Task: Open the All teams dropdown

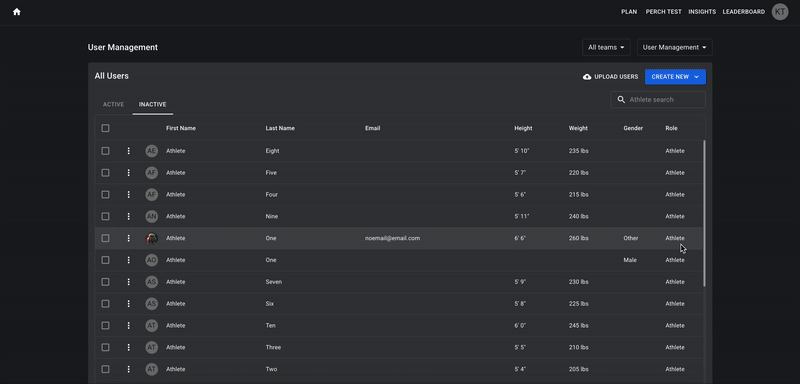Action: pyautogui.click(x=606, y=47)
